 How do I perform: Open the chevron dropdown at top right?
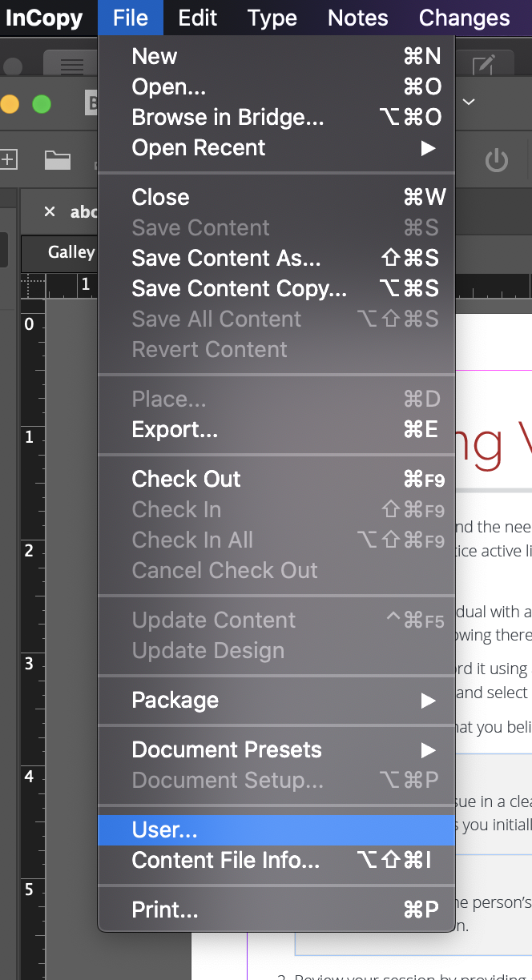click(x=470, y=102)
